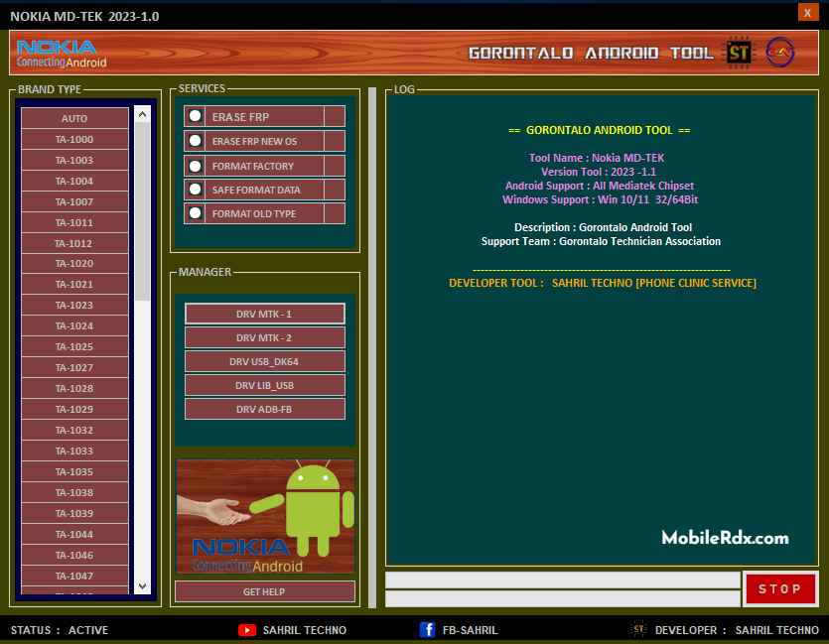Image resolution: width=829 pixels, height=644 pixels.
Task: Choose AUTO brand type
Action: pos(74,118)
